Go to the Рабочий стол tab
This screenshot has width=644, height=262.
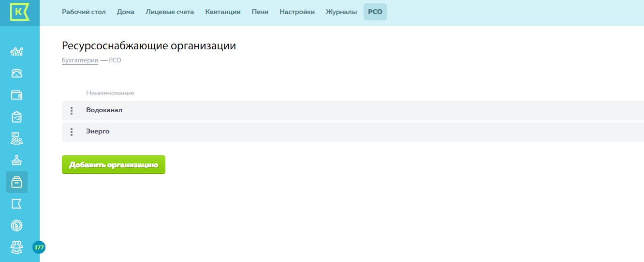(x=84, y=12)
